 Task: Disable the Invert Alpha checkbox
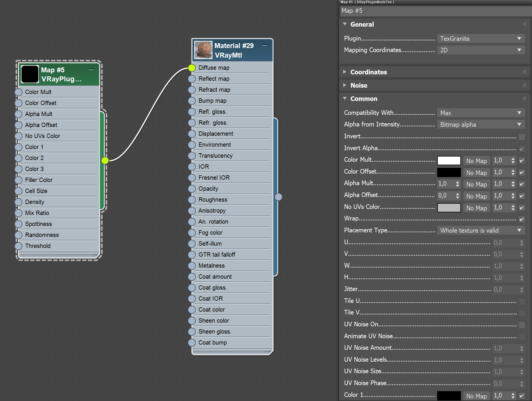tap(522, 149)
